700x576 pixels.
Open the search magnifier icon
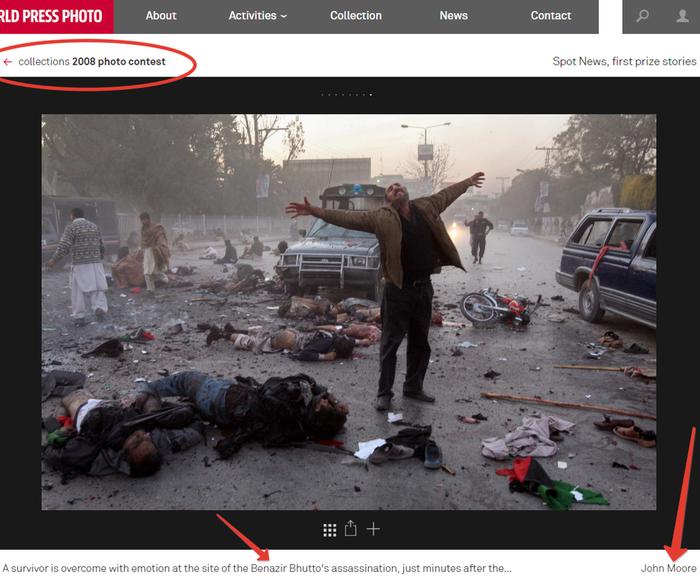[x=643, y=16]
